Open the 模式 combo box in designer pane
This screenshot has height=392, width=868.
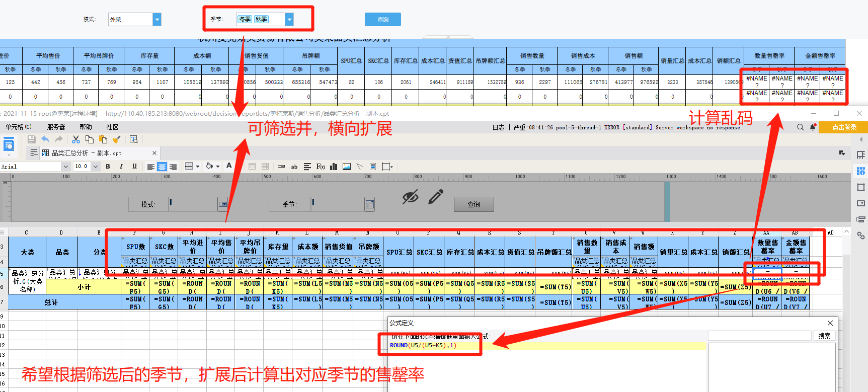point(223,204)
